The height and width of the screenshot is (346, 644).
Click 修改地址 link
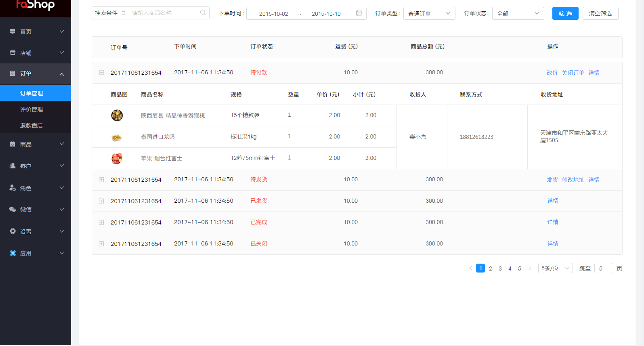[573, 180]
